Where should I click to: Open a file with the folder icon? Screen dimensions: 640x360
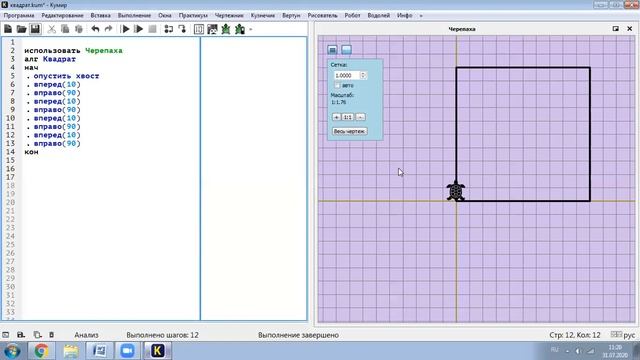click(21, 29)
